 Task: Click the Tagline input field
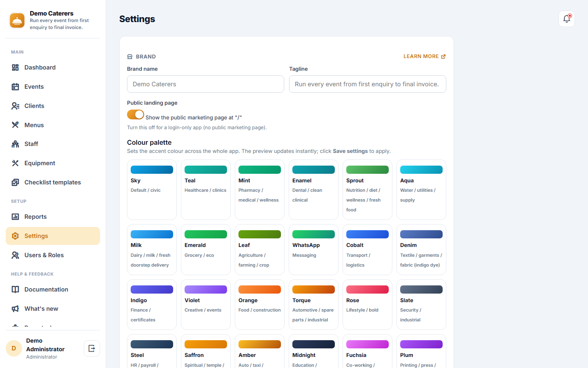(x=367, y=84)
